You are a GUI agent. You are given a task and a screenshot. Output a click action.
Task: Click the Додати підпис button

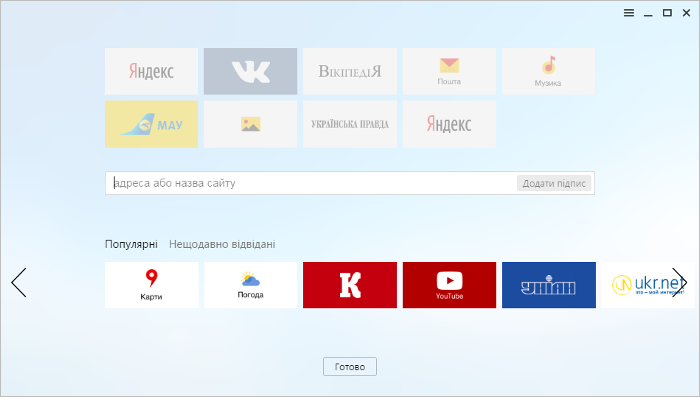coord(554,184)
